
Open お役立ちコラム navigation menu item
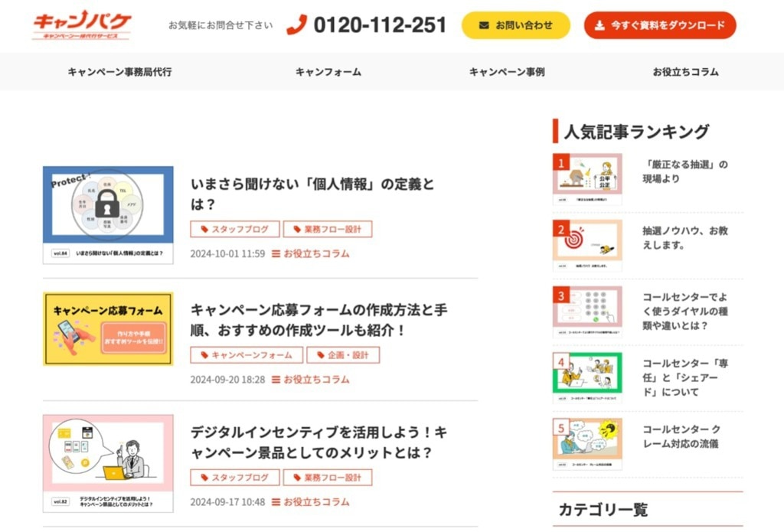[x=685, y=72]
